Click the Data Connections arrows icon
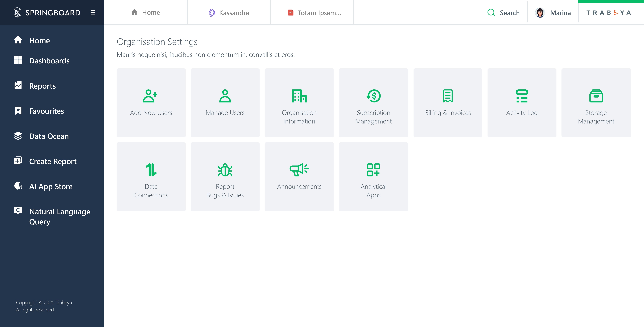The width and height of the screenshot is (644, 327). (x=151, y=170)
